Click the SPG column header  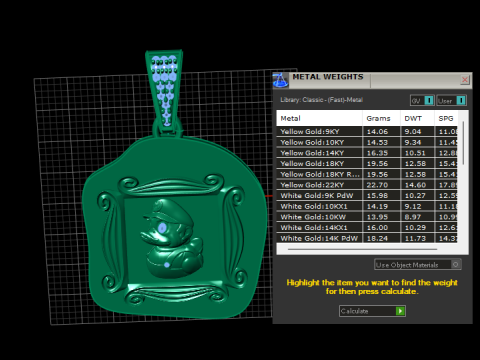coord(446,118)
